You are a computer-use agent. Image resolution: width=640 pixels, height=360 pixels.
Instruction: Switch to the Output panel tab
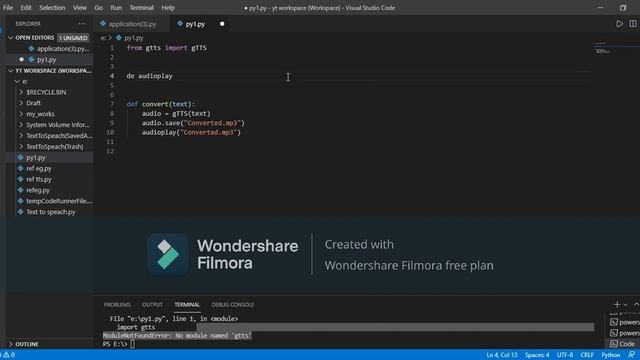tap(152, 304)
